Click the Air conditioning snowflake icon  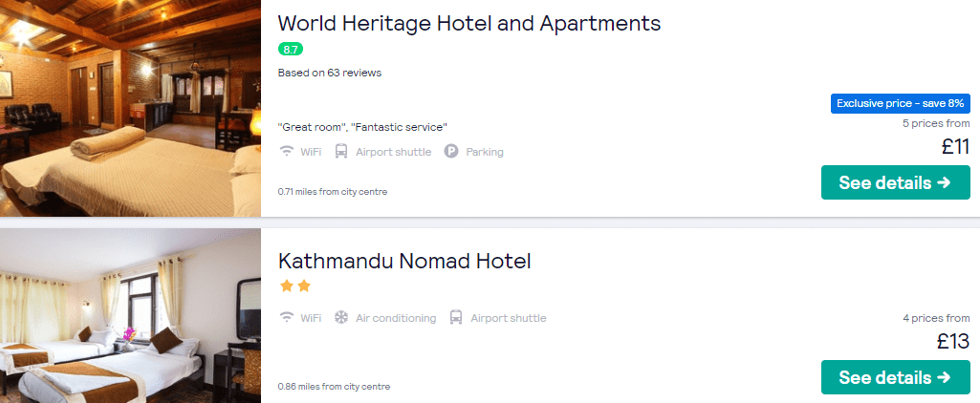341,318
